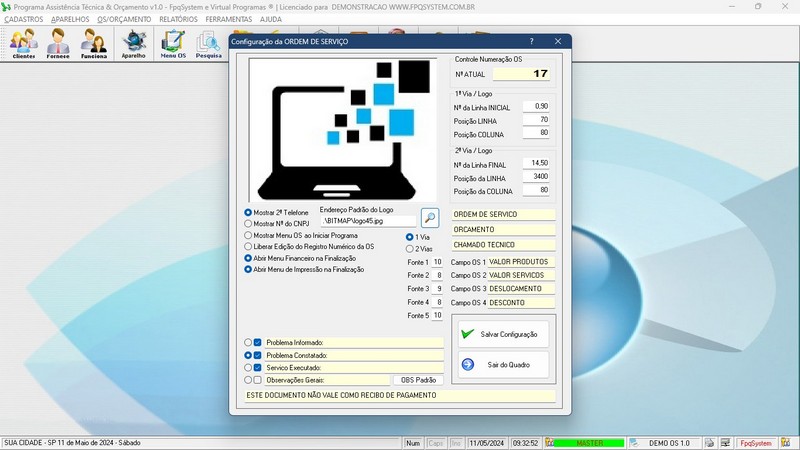This screenshot has height=450, width=800.
Task: Click Salvar Configuração button
Action: [503, 334]
